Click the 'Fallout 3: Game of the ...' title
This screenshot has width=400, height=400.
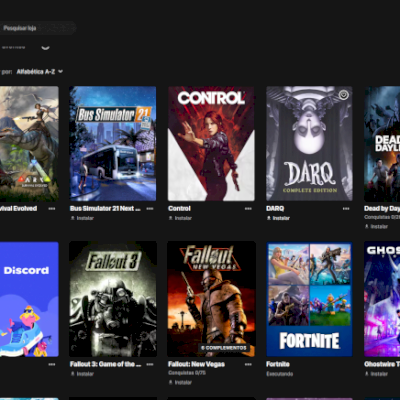[x=105, y=364]
